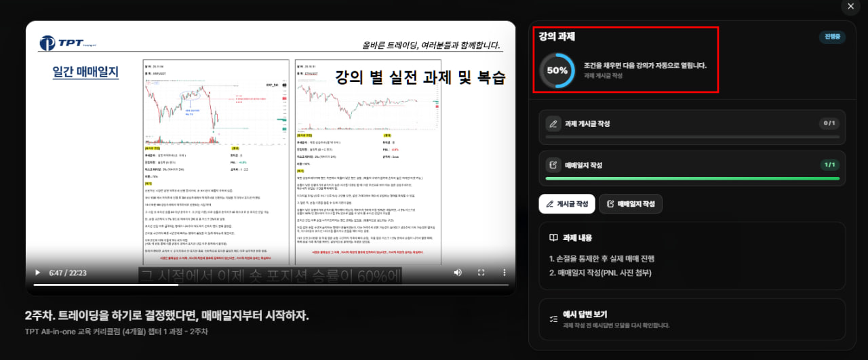Open 예시 답변 보기 section
Image resolution: width=868 pixels, height=360 pixels.
point(692,319)
